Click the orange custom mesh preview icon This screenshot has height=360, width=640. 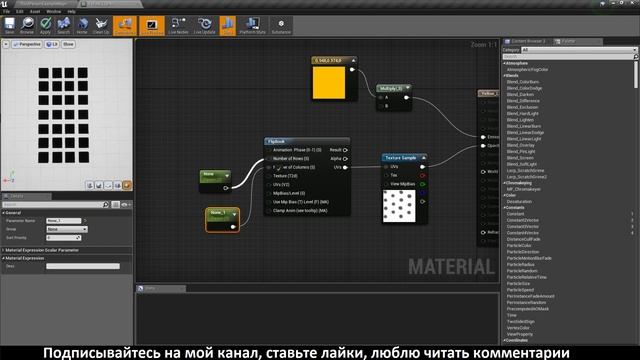point(127,186)
